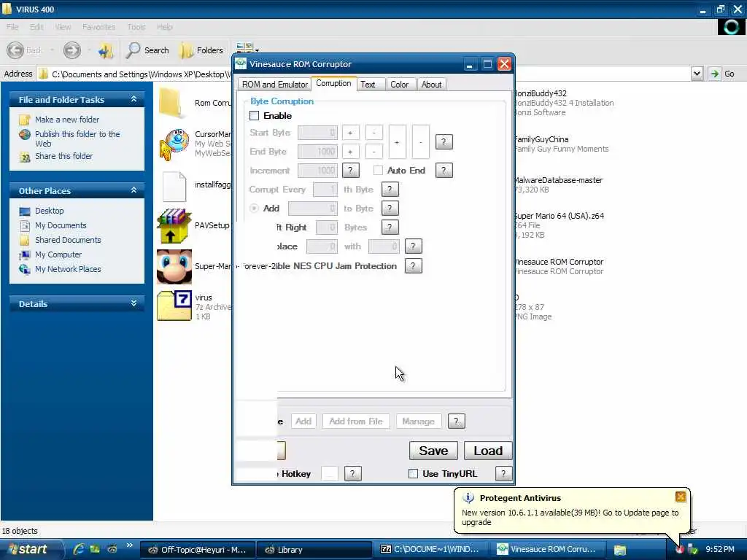Screen dimensions: 747x560
Task: Click the help button beside Use TinyURL
Action: pos(503,473)
